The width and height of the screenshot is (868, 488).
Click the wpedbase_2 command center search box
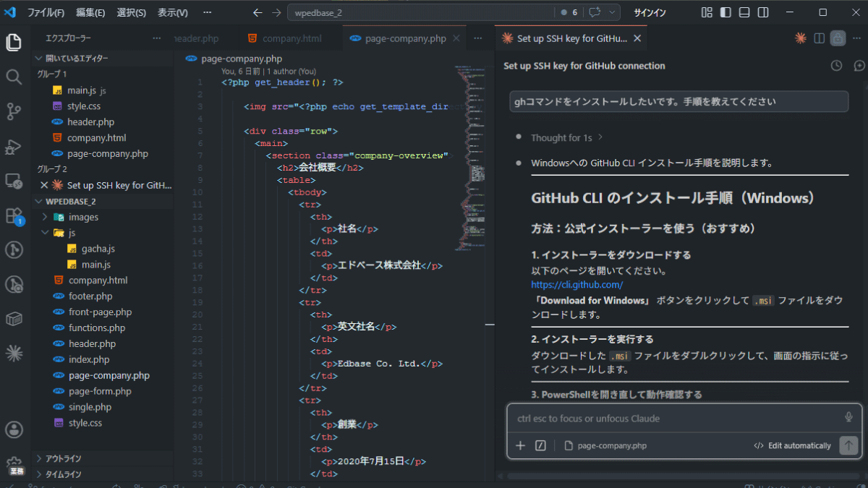[x=420, y=12]
